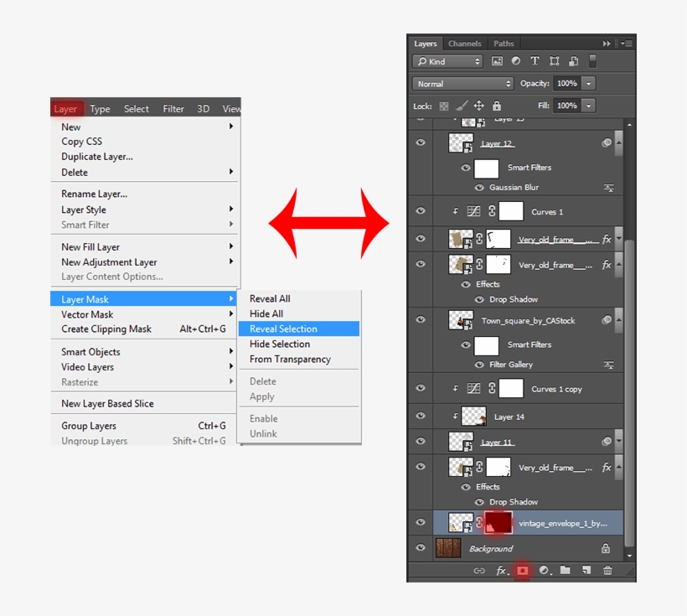Switch to the Paths tab
The height and width of the screenshot is (616, 687).
click(x=504, y=44)
